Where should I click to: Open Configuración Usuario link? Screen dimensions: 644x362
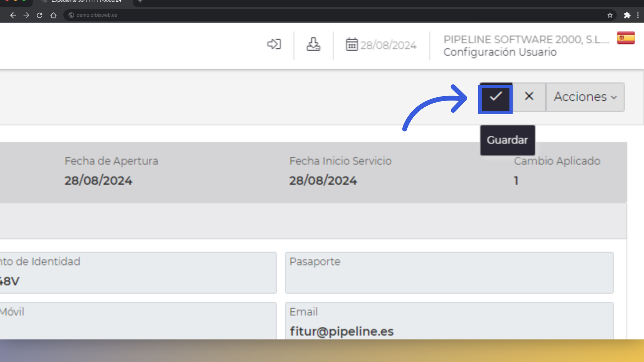[500, 52]
